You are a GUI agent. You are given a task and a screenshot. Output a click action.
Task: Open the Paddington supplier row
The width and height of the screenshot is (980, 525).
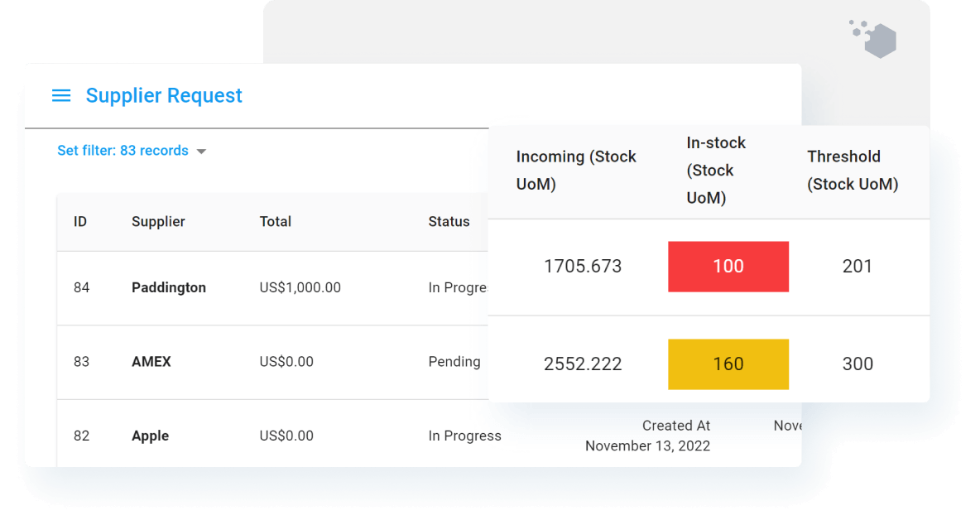click(x=169, y=288)
